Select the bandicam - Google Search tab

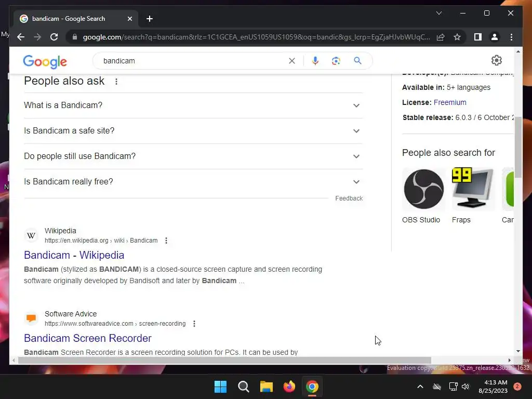point(76,19)
